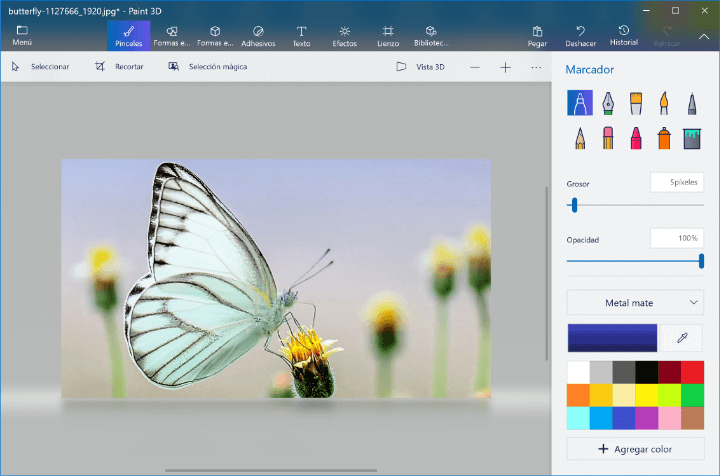This screenshot has width=720, height=476.
Task: Select the Pixel pen tool
Action: pyautogui.click(x=692, y=102)
